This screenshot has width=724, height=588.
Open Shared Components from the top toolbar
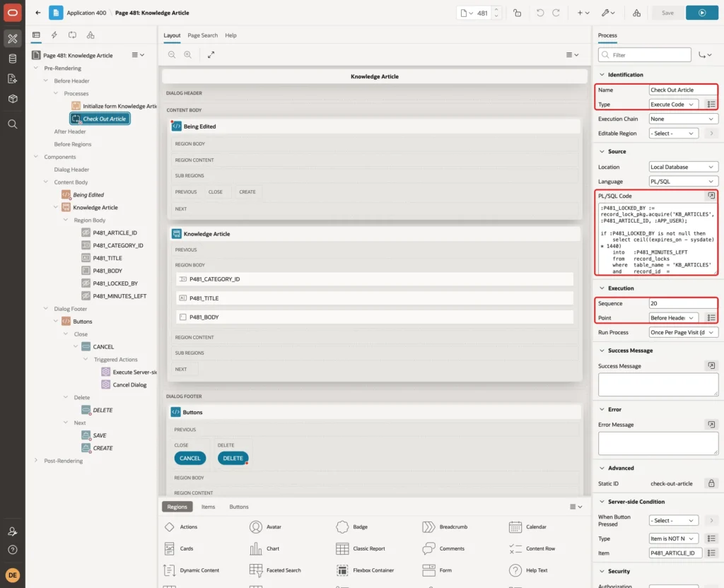point(636,13)
